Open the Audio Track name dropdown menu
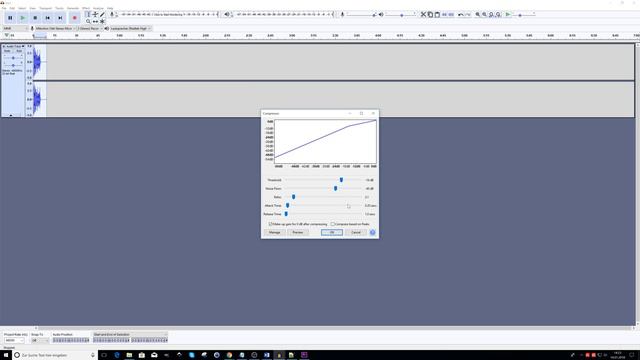640x360 pixels. tap(14, 47)
